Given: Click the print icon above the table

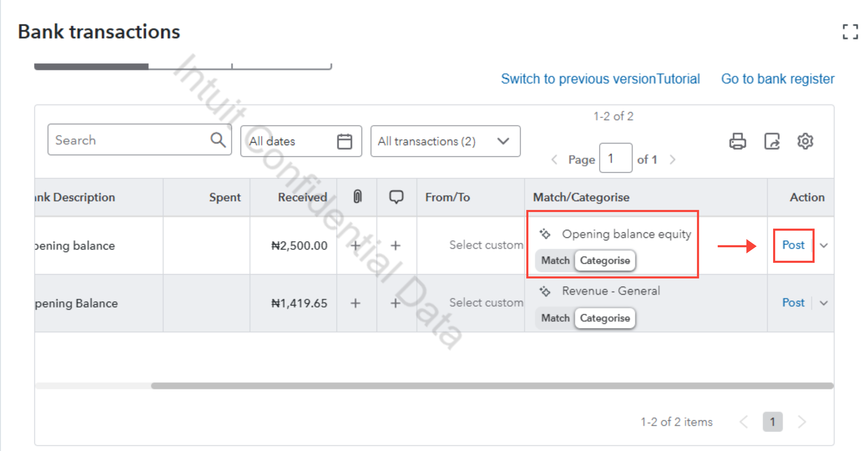Looking at the screenshot, I should (x=737, y=141).
